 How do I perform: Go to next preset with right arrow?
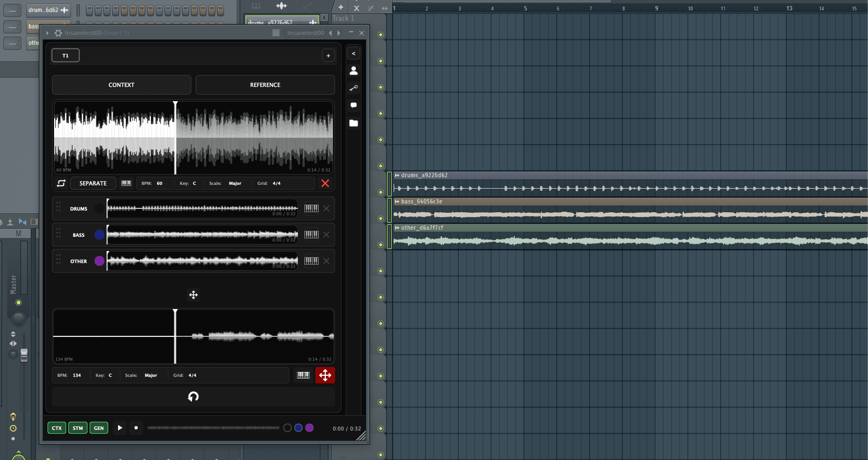point(339,33)
